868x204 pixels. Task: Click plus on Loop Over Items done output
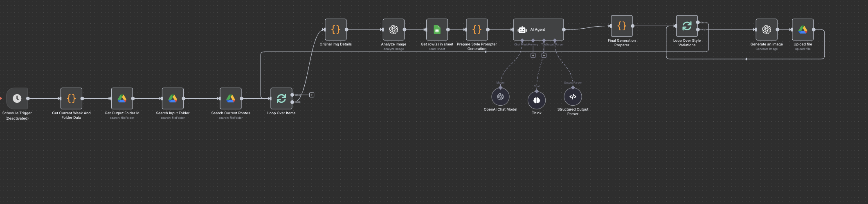312,95
